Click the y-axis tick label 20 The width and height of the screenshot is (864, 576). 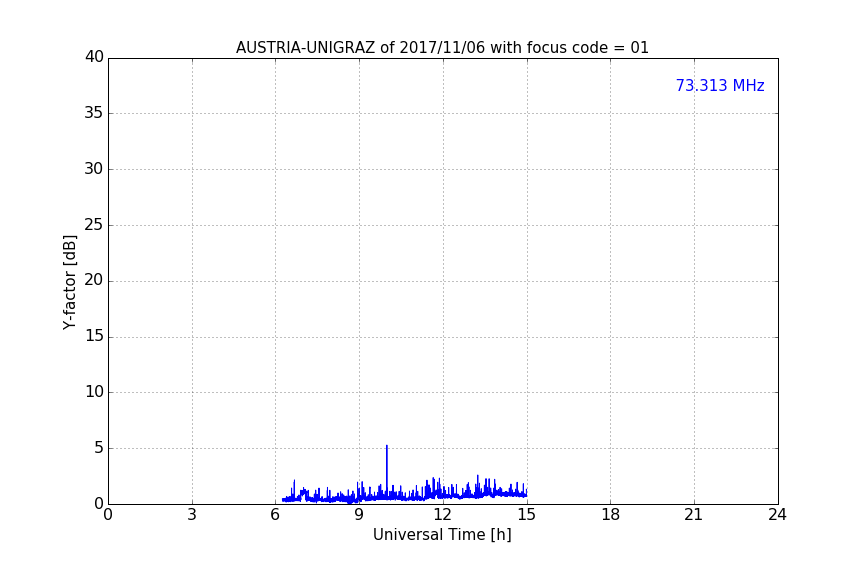(x=94, y=281)
